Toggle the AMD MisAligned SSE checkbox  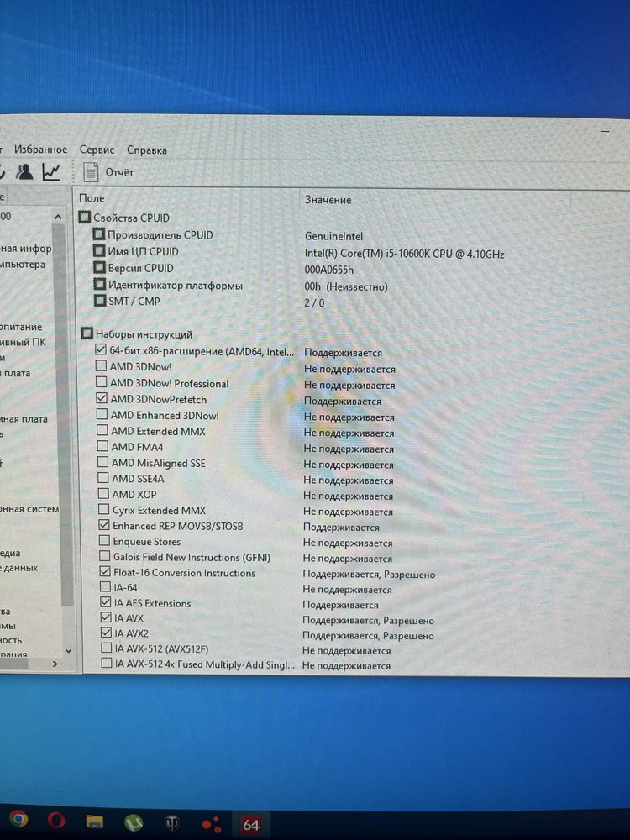[102, 462]
